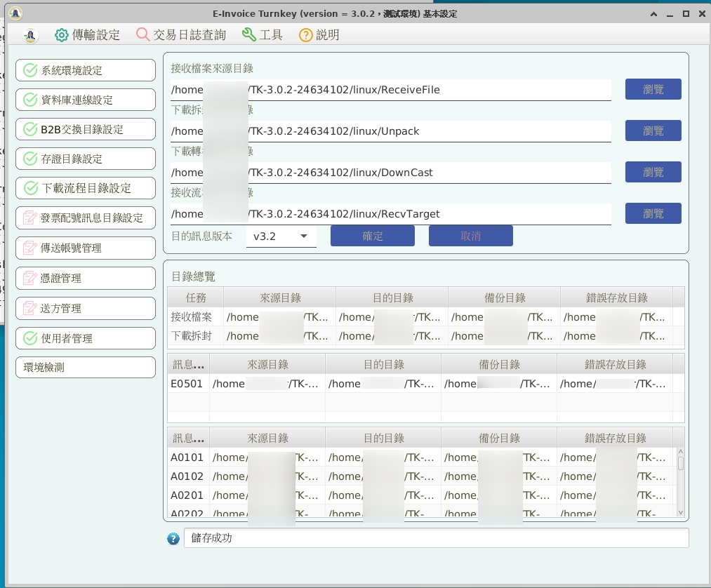The image size is (711, 588).
Task: Click the 確定 button
Action: tap(372, 236)
